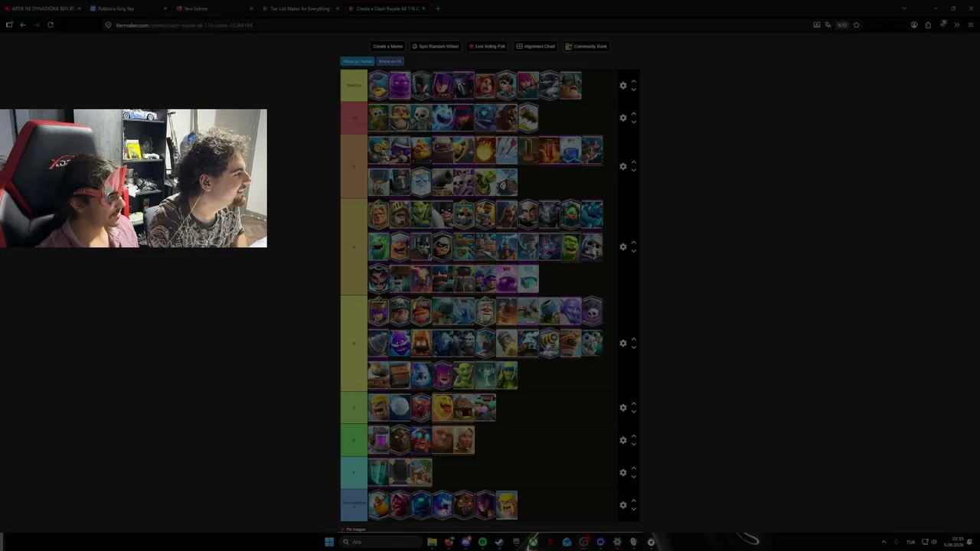The image size is (980, 551).
Task: Select the Skeleton card in the red tier
Action: pyautogui.click(x=421, y=118)
